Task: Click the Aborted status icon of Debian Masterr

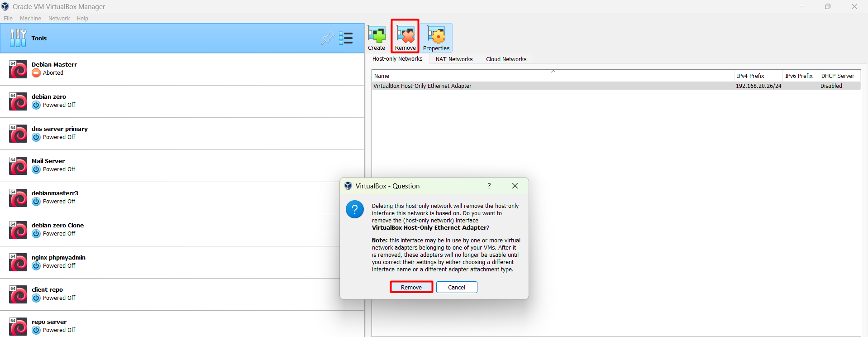Action: pyautogui.click(x=36, y=73)
